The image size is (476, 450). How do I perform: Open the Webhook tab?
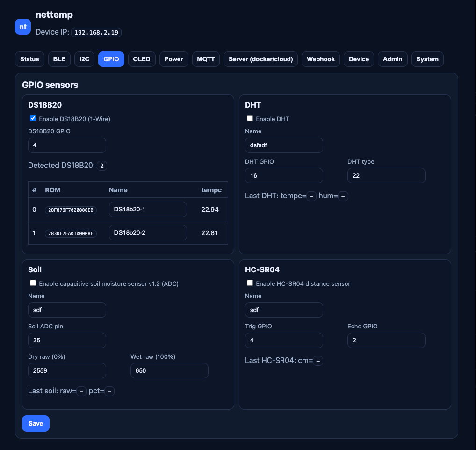point(321,59)
